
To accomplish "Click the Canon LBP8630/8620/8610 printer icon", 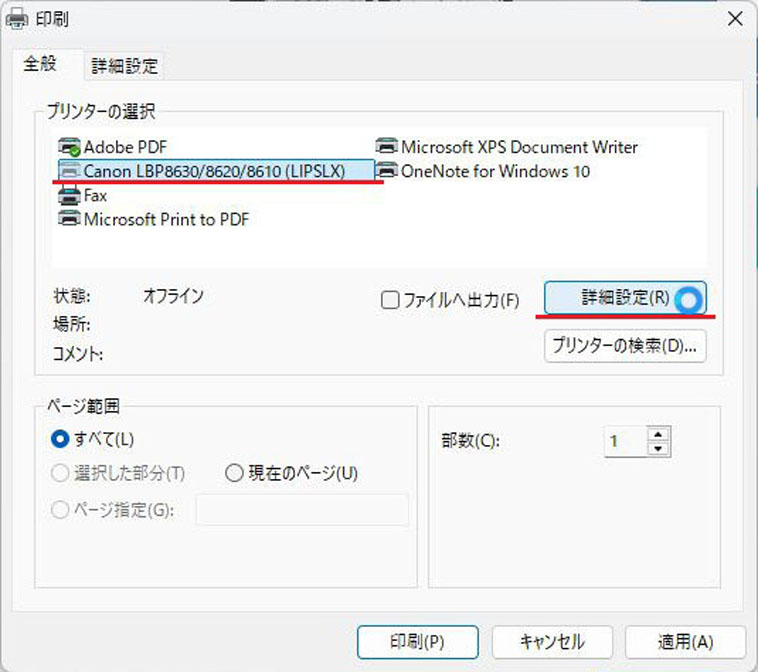I will [70, 171].
